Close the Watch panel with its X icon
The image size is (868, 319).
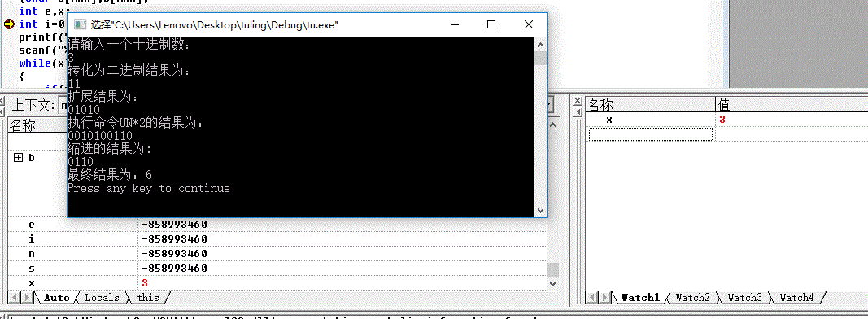(x=578, y=101)
